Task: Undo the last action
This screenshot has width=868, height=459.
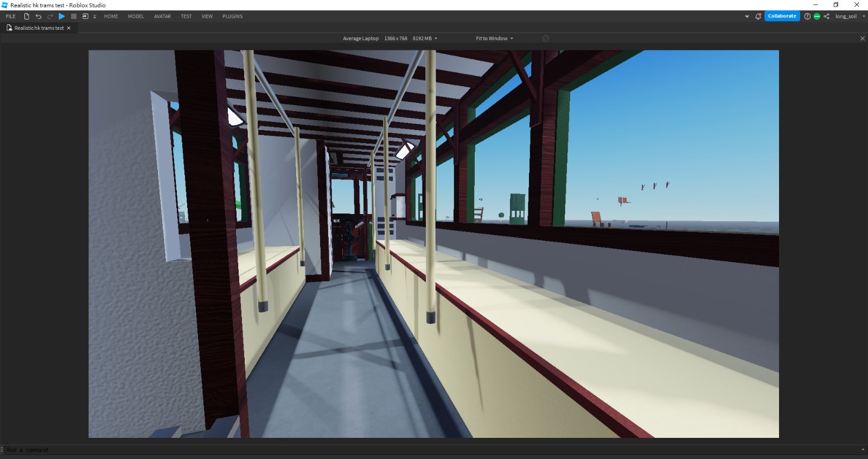Action: click(x=39, y=16)
